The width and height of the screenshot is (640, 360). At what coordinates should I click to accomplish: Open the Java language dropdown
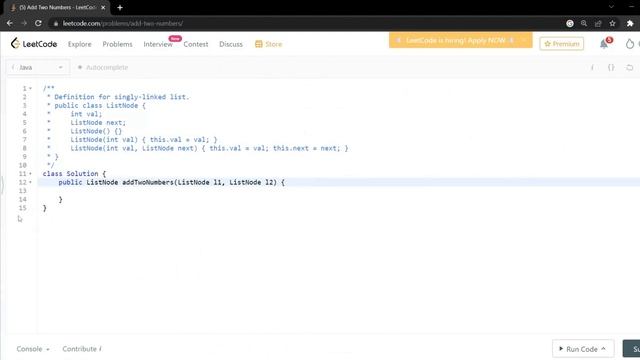[x=38, y=67]
